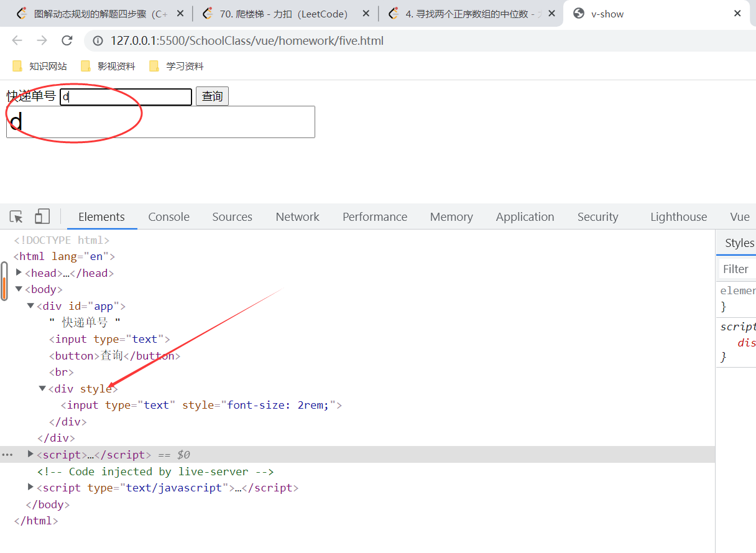The width and height of the screenshot is (756, 553).
Task: Click the browser back arrow
Action: [17, 40]
